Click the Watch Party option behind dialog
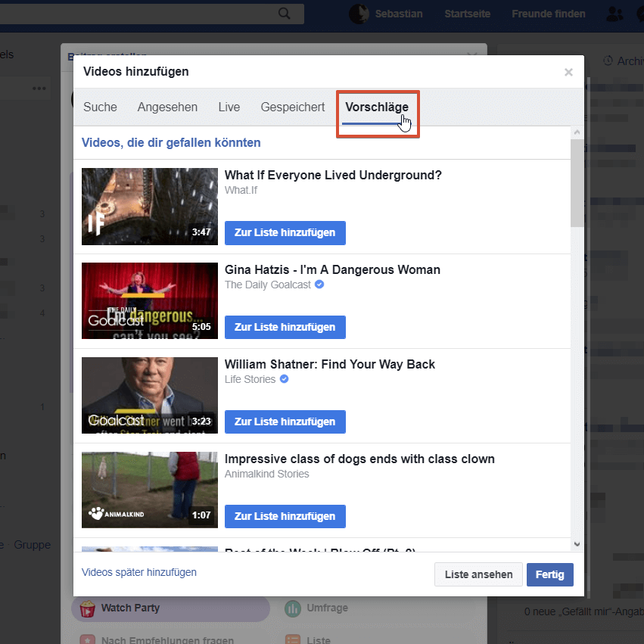Viewport: 644px width, 644px height. click(170, 608)
